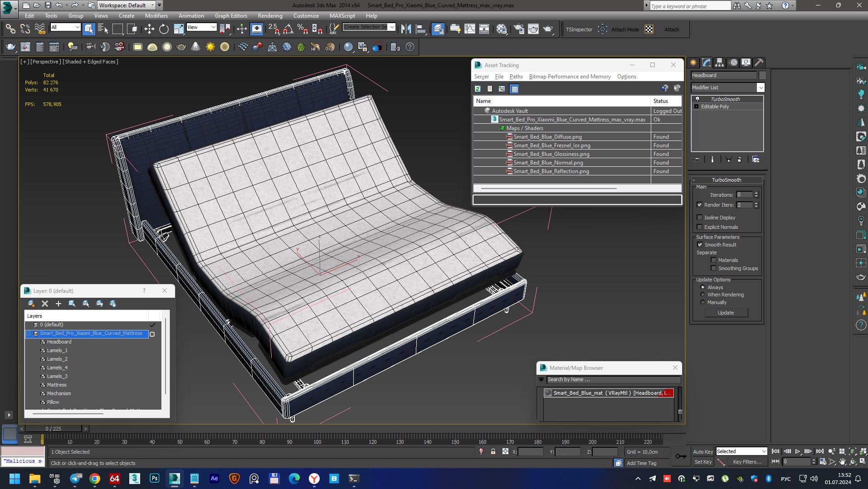868x489 pixels.
Task: Collapse the TurboSmooth rollout header
Action: (726, 180)
